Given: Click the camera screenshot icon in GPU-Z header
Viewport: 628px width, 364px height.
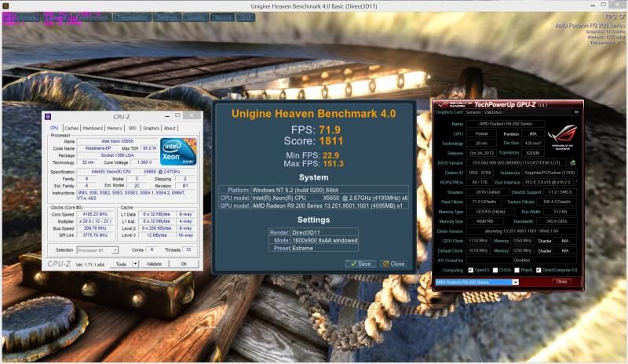Looking at the screenshot, I should click(x=576, y=112).
